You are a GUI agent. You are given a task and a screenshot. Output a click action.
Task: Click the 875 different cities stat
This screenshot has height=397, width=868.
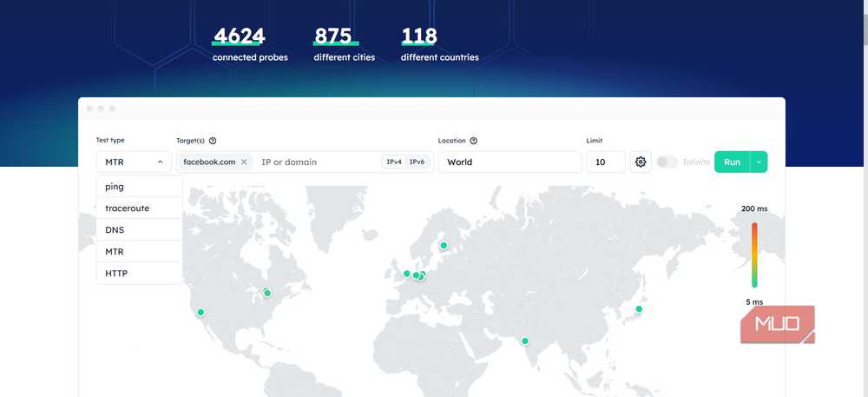[x=345, y=43]
